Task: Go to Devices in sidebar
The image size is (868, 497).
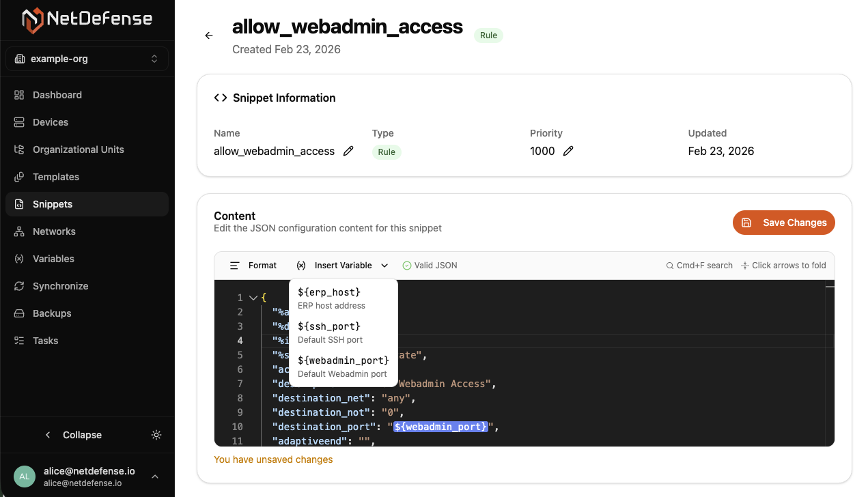Action: (51, 122)
